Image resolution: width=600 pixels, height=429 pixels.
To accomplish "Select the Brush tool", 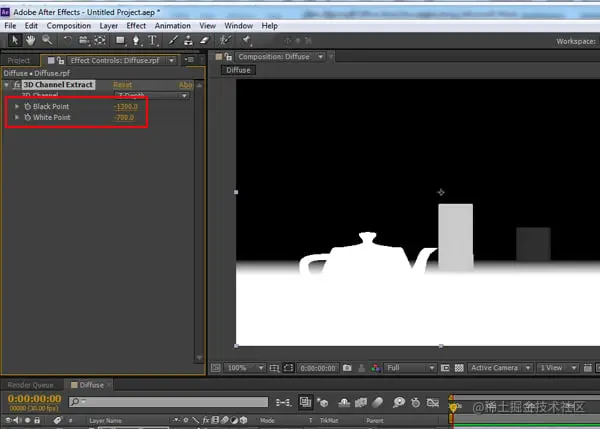I will 173,40.
